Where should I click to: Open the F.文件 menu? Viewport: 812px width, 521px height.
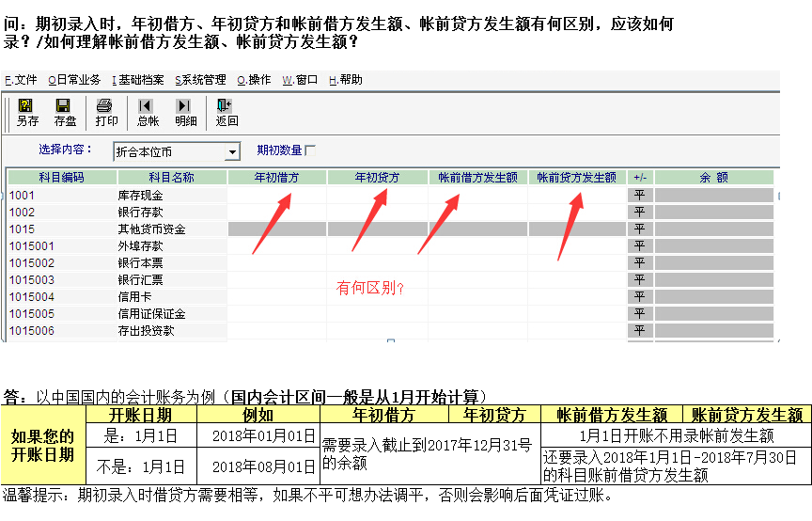pos(21,80)
